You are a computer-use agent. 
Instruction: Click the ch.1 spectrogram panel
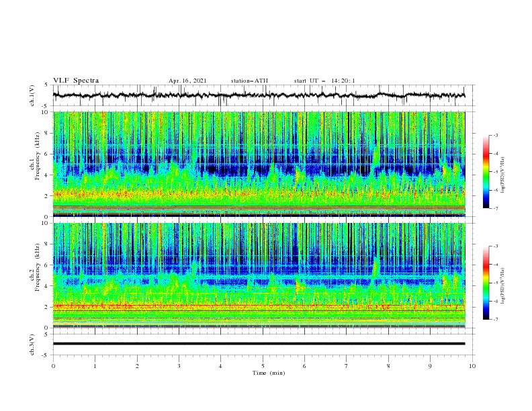pyautogui.click(x=259, y=164)
